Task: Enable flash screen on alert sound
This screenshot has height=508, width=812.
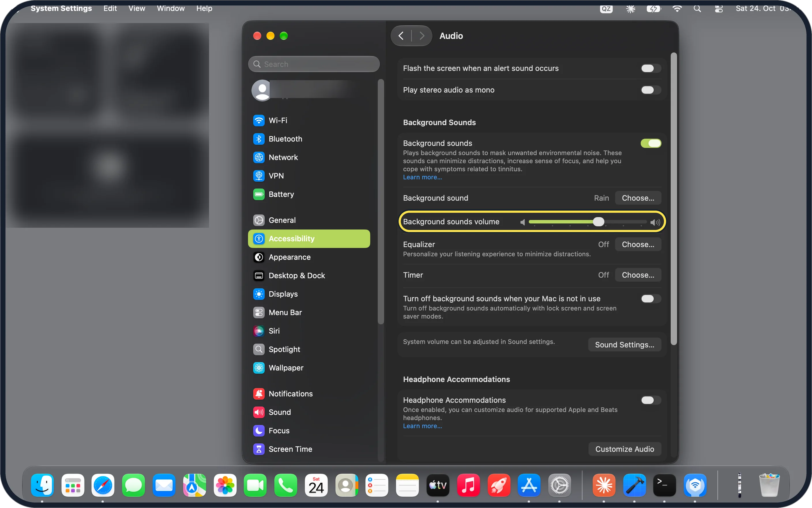Action: (x=651, y=69)
